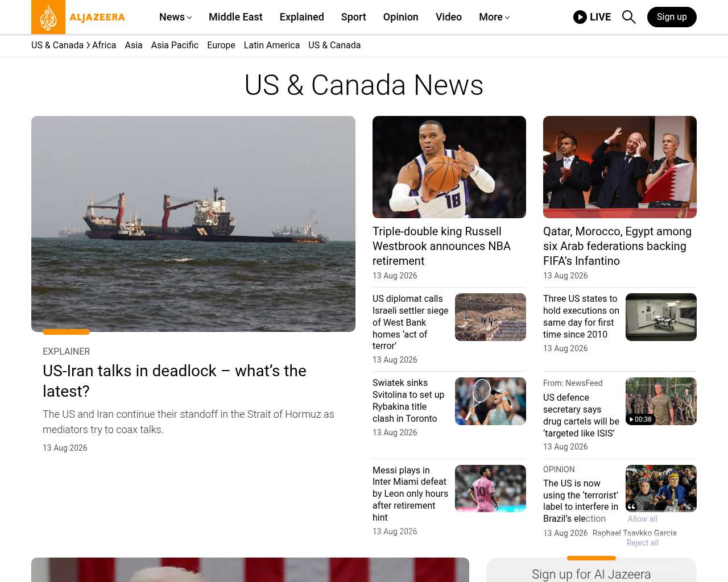This screenshot has height=582, width=728.
Task: Click the US & Canada breadcrumb before the chevron
Action: coord(57,45)
